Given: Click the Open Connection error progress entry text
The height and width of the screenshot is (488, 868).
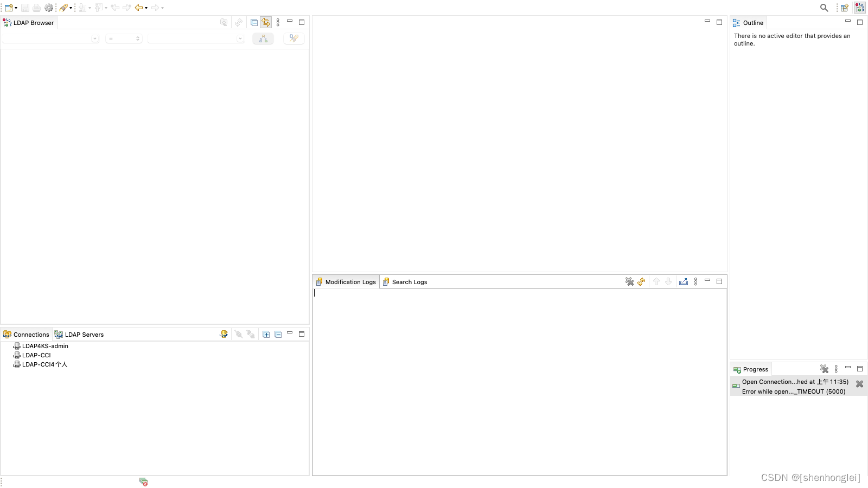Looking at the screenshot, I should click(x=795, y=387).
